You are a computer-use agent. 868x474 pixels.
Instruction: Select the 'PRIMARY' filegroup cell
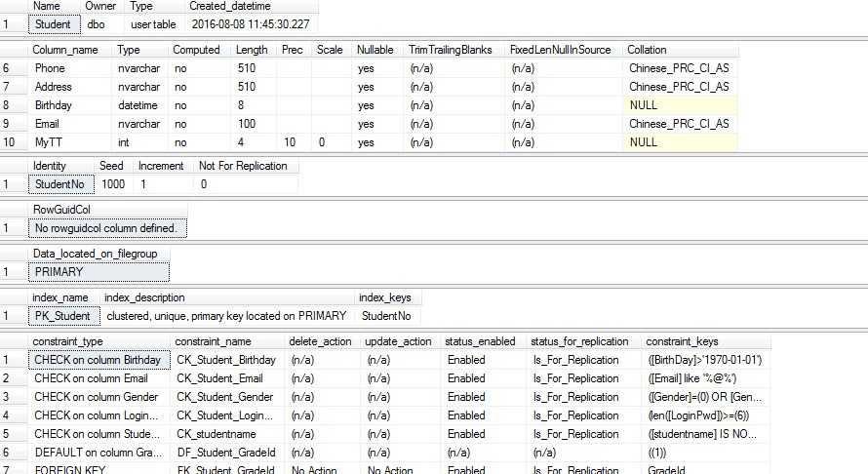[x=99, y=272]
